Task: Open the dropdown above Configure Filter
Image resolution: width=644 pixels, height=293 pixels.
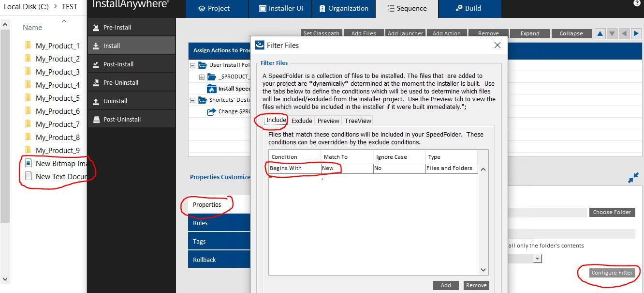Action: click(x=537, y=259)
